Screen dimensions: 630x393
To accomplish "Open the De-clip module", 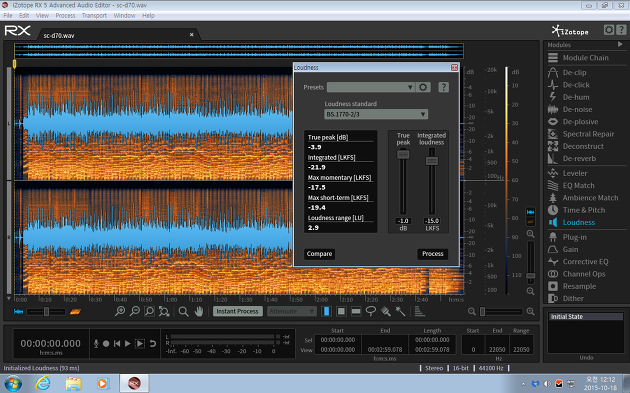I will (567, 73).
